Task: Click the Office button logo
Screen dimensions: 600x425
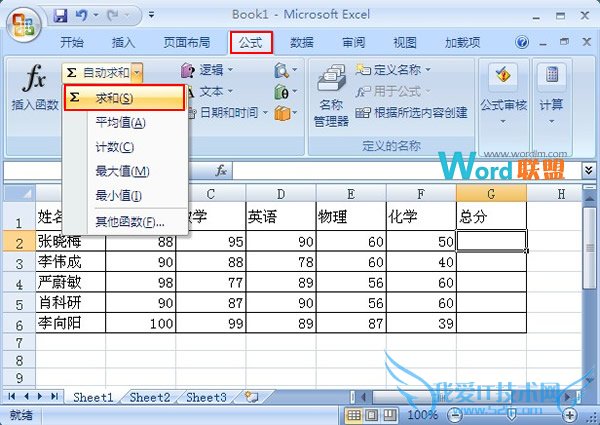Action: click(x=23, y=24)
